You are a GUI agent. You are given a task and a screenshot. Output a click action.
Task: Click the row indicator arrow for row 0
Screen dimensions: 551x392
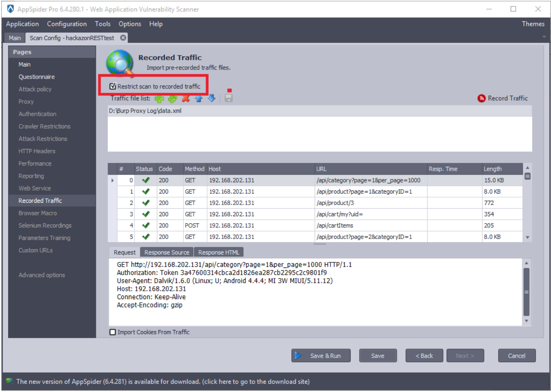click(113, 180)
